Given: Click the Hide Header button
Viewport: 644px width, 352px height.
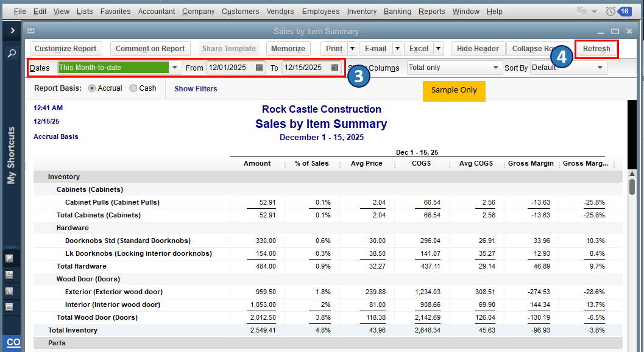Looking at the screenshot, I should tap(478, 49).
